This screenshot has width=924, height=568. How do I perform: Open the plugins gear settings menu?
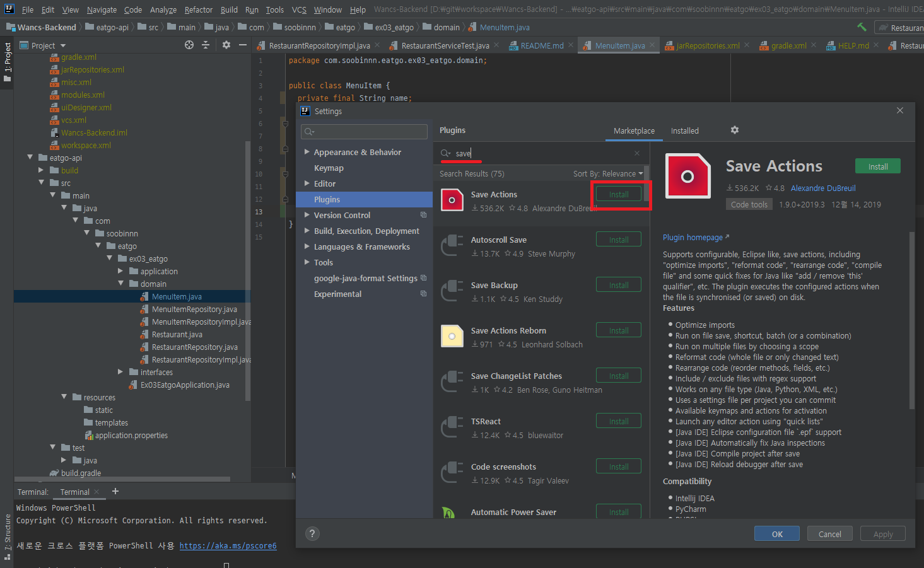(735, 130)
